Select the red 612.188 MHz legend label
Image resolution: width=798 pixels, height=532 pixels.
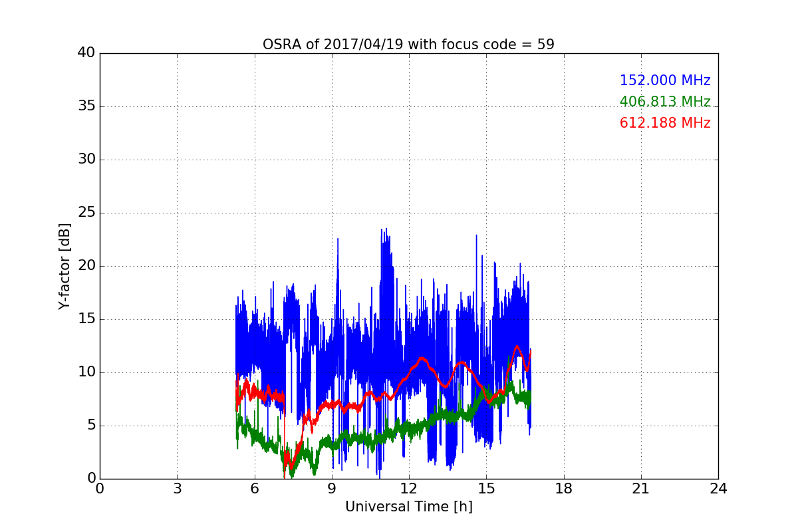point(665,123)
